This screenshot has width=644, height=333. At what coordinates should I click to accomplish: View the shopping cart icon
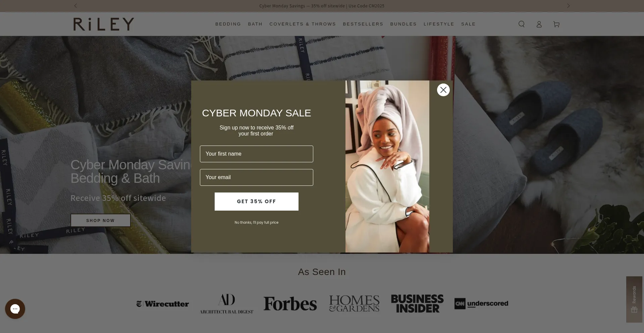(556, 24)
